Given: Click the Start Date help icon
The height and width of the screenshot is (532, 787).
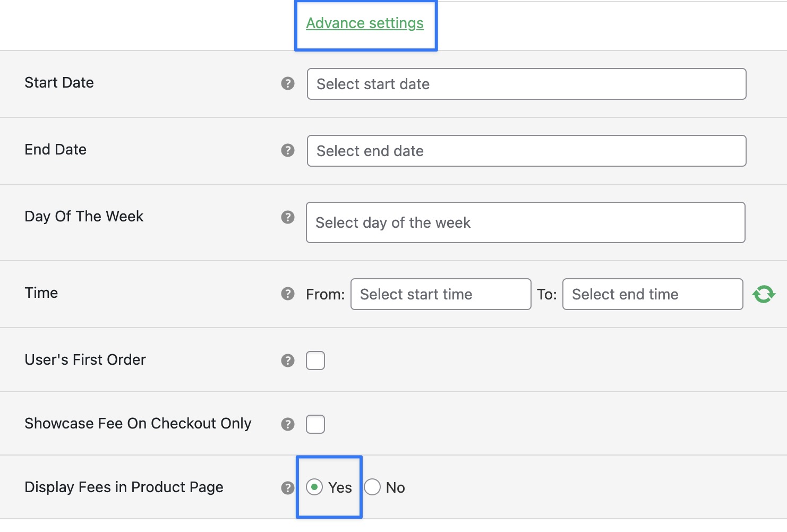Looking at the screenshot, I should pyautogui.click(x=288, y=83).
